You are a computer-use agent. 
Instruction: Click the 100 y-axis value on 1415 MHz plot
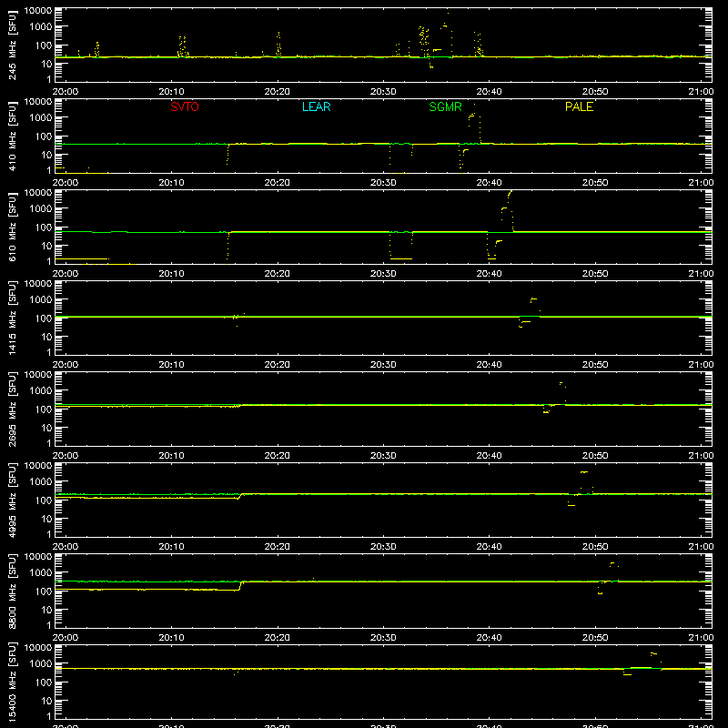[44, 318]
